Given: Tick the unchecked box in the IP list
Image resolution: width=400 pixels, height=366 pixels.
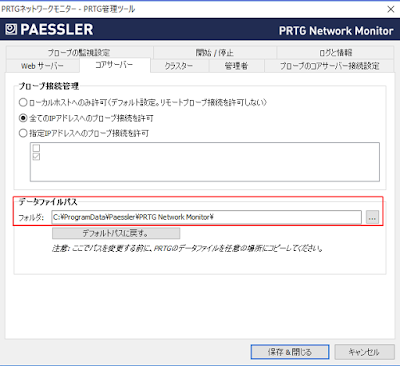Looking at the screenshot, I should coord(36,148).
